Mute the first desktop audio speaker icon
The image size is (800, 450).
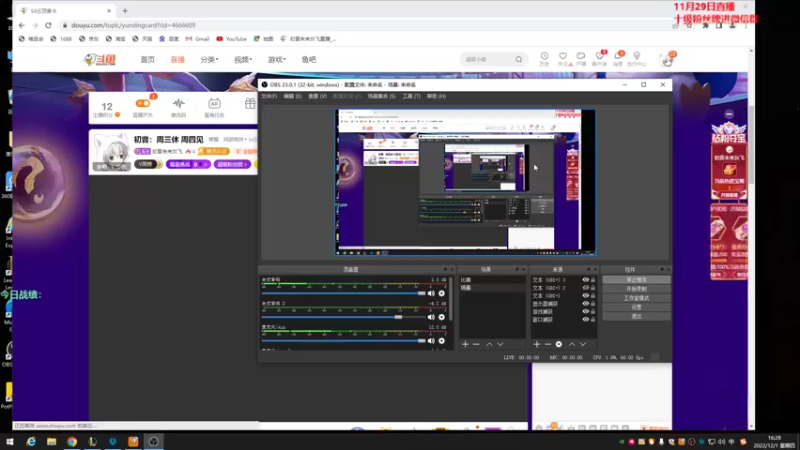pos(431,293)
